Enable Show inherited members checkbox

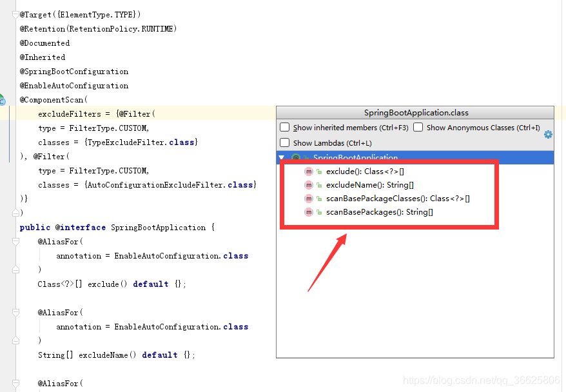point(285,127)
